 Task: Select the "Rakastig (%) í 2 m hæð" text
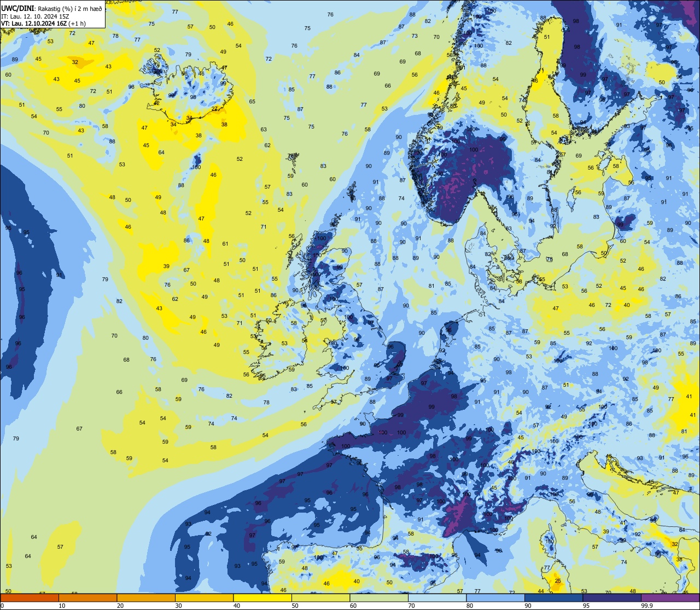pos(70,9)
